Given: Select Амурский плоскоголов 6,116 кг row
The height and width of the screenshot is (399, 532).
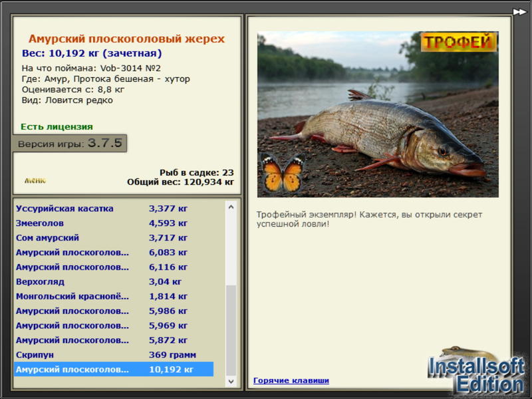Looking at the screenshot, I should point(114,267).
